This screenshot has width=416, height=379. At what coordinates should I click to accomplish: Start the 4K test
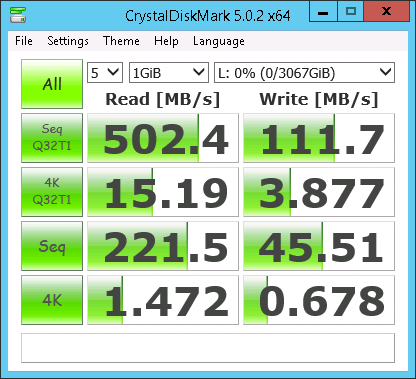[x=52, y=300]
